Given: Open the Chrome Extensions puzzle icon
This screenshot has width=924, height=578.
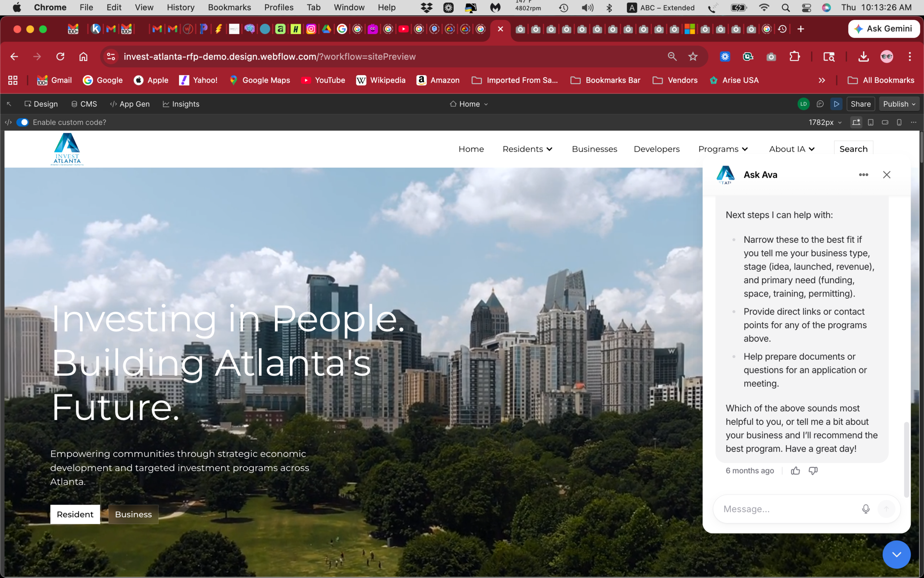Looking at the screenshot, I should [x=794, y=57].
